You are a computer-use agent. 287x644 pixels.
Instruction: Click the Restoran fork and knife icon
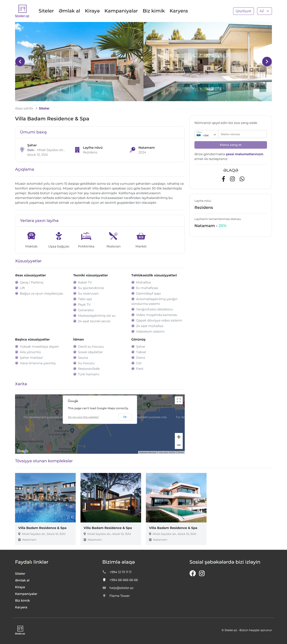113,236
